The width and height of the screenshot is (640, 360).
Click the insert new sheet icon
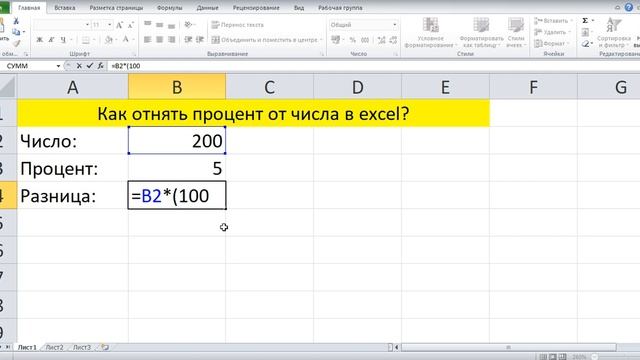pos(105,347)
